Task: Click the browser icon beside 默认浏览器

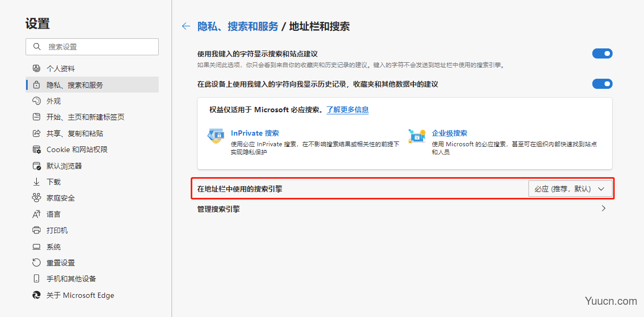Action: [x=36, y=166]
